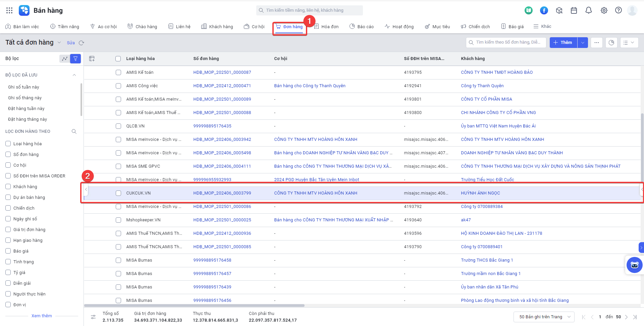Open the help question mark icon

click(619, 10)
